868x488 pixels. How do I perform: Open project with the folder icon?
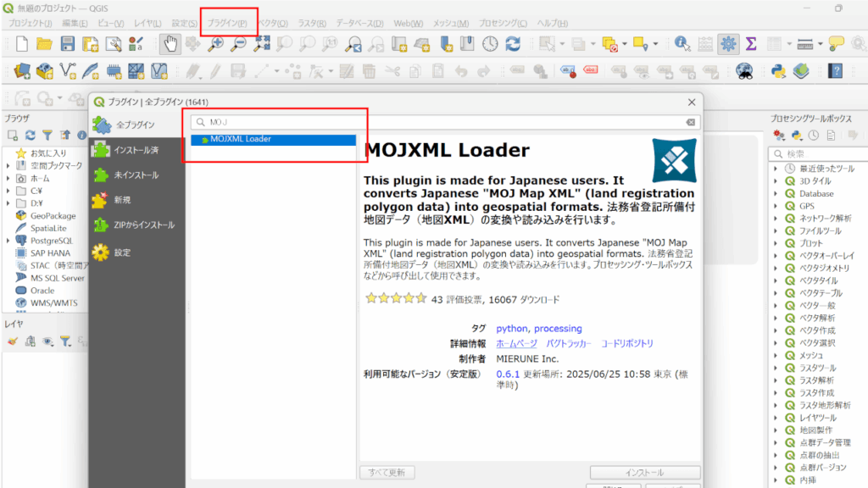(44, 44)
